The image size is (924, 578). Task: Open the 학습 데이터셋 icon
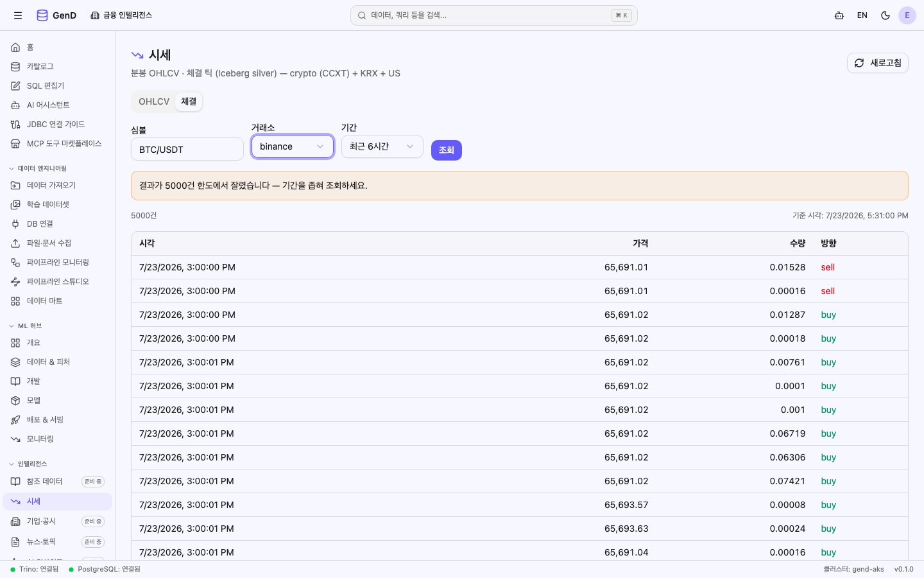[15, 205]
